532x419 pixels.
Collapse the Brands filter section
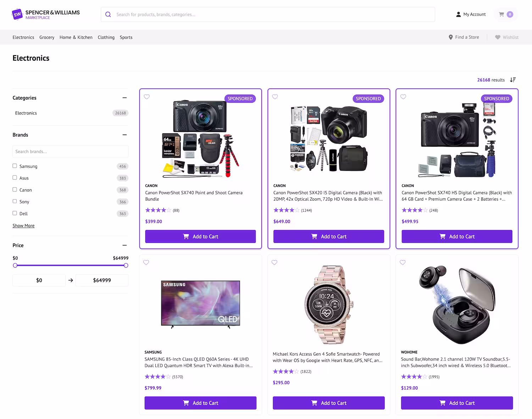tap(124, 135)
